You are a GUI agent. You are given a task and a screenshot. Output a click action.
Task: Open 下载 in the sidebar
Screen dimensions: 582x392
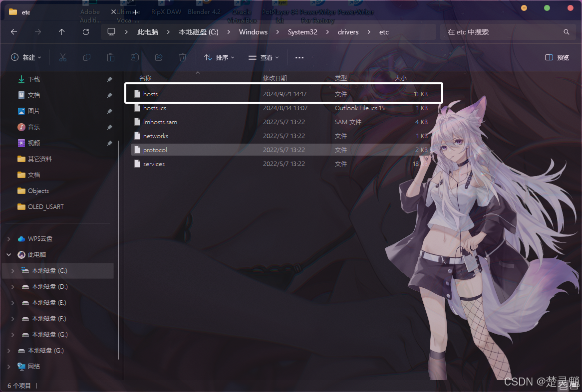tap(34, 79)
